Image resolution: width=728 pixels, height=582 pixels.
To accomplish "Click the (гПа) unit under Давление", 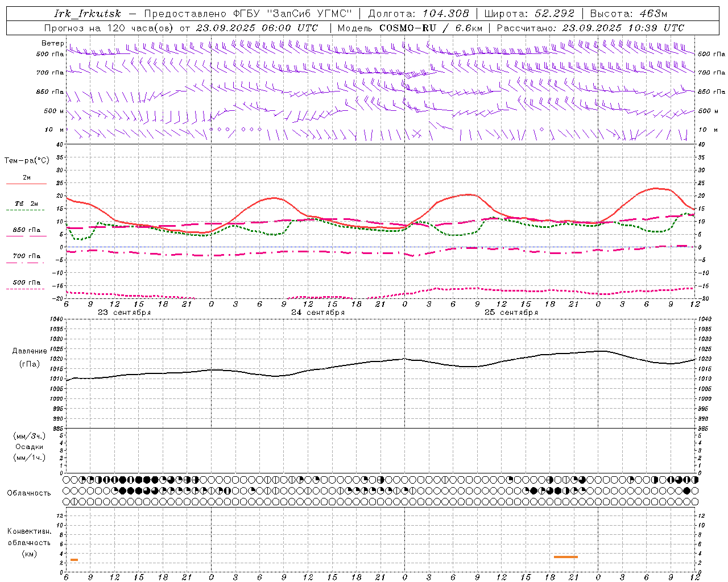I will click(x=30, y=364).
